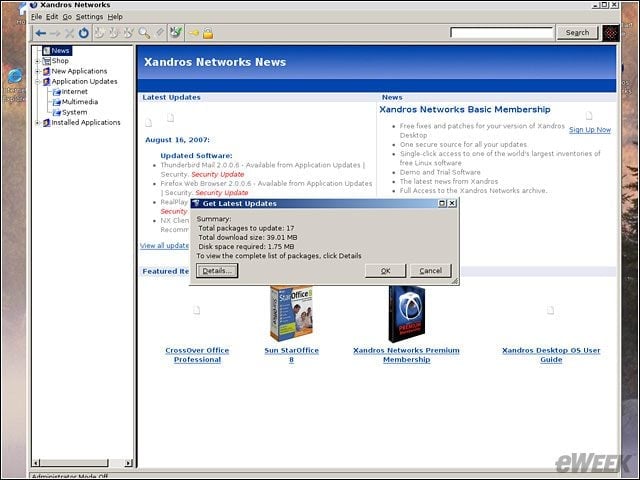Click the dialog resize grip corner
The width and height of the screenshot is (640, 480).
coord(455,281)
